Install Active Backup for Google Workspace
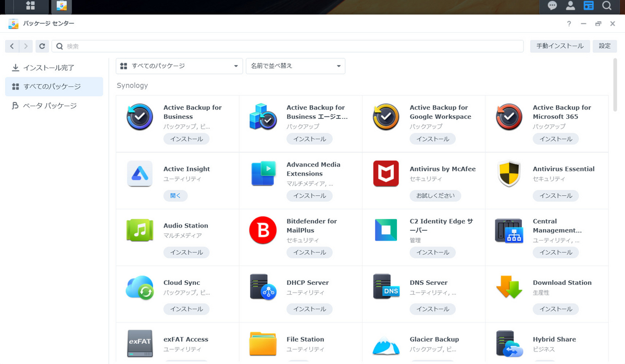Image resolution: width=625 pixels, height=364 pixels. pyautogui.click(x=433, y=139)
